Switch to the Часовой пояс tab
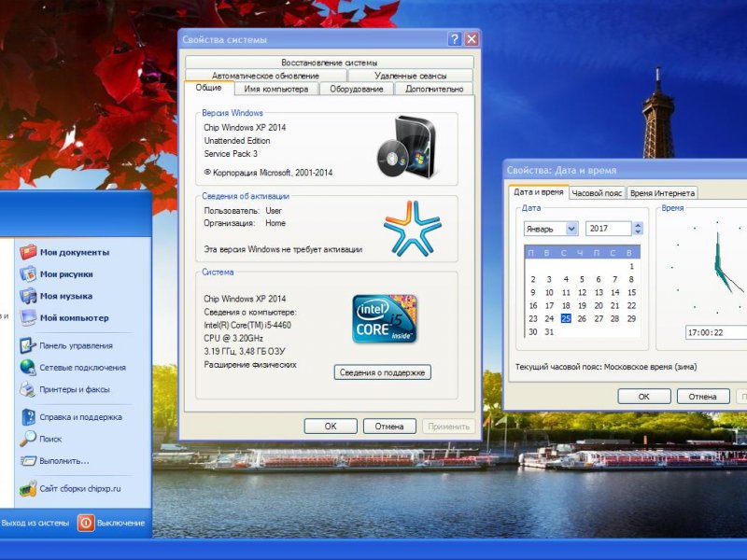This screenshot has width=747, height=560. point(597,193)
